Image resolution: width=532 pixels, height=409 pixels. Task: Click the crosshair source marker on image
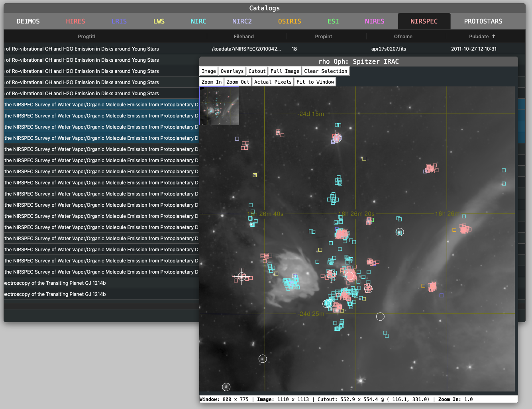pyautogui.click(x=241, y=277)
